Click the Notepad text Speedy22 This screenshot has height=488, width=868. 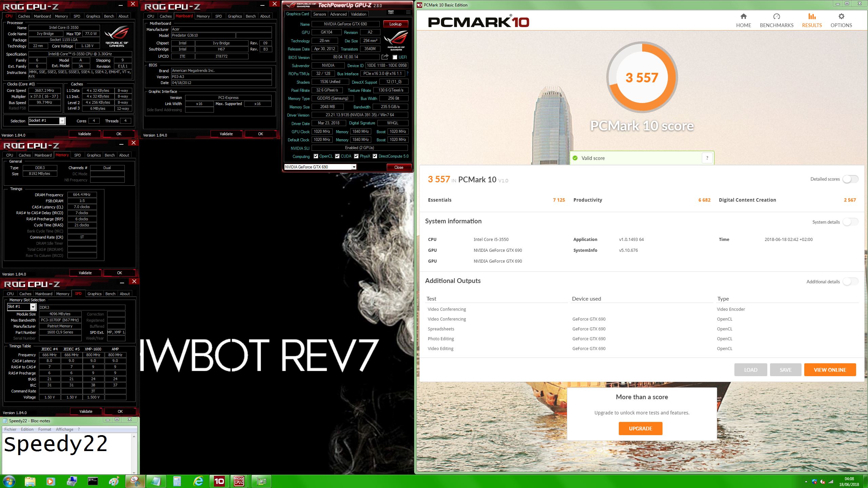point(56,445)
